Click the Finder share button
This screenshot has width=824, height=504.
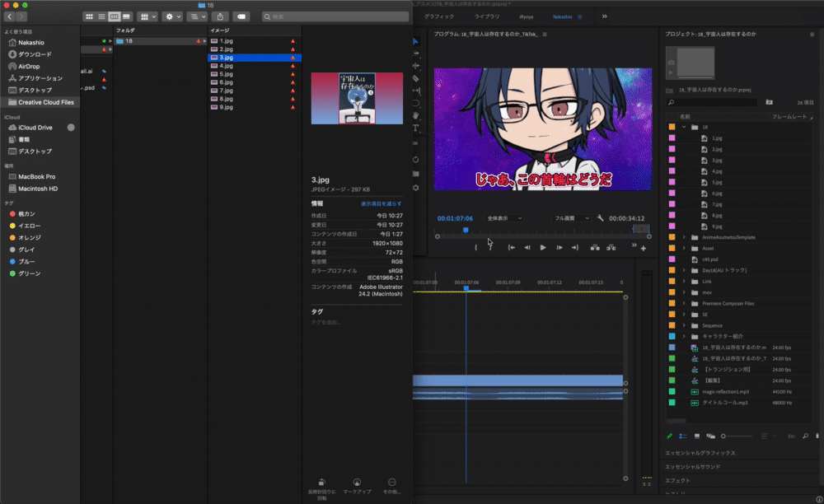click(220, 16)
